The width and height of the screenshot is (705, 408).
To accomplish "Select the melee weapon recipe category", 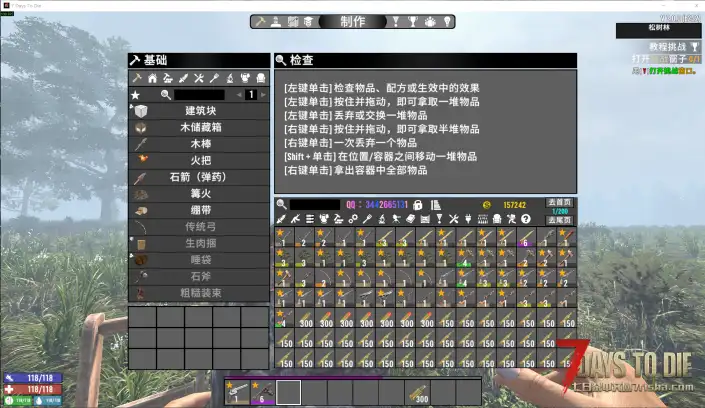I will tap(183, 78).
